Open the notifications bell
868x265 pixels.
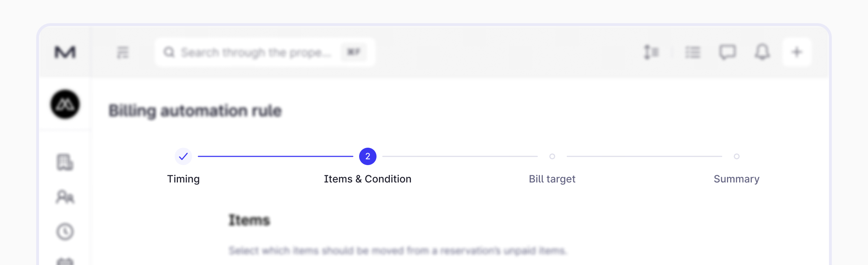coord(762,52)
